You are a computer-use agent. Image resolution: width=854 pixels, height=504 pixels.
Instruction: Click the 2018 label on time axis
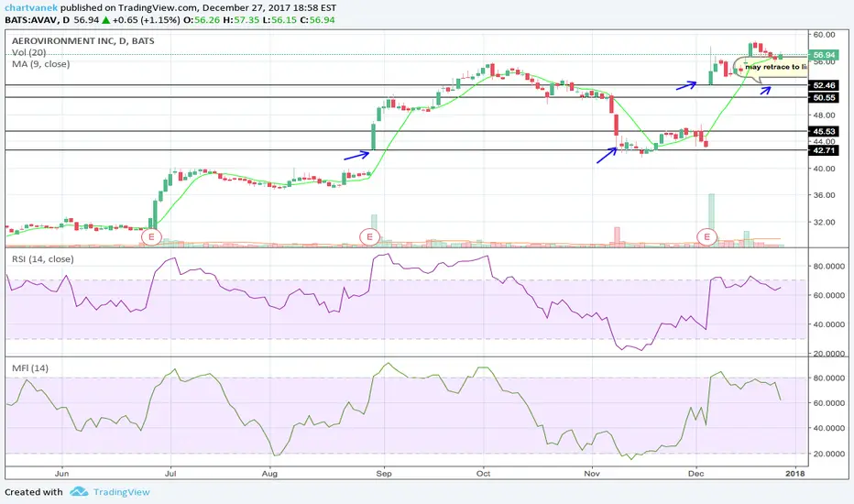(x=795, y=474)
